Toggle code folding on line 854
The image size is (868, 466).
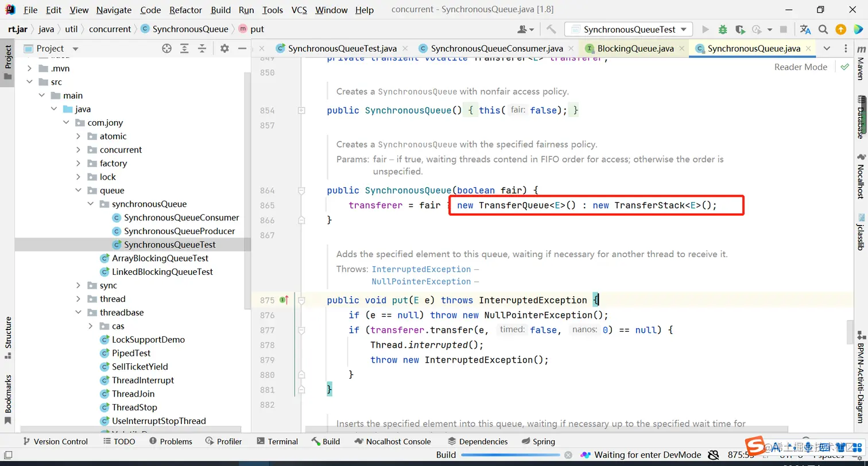[301, 110]
